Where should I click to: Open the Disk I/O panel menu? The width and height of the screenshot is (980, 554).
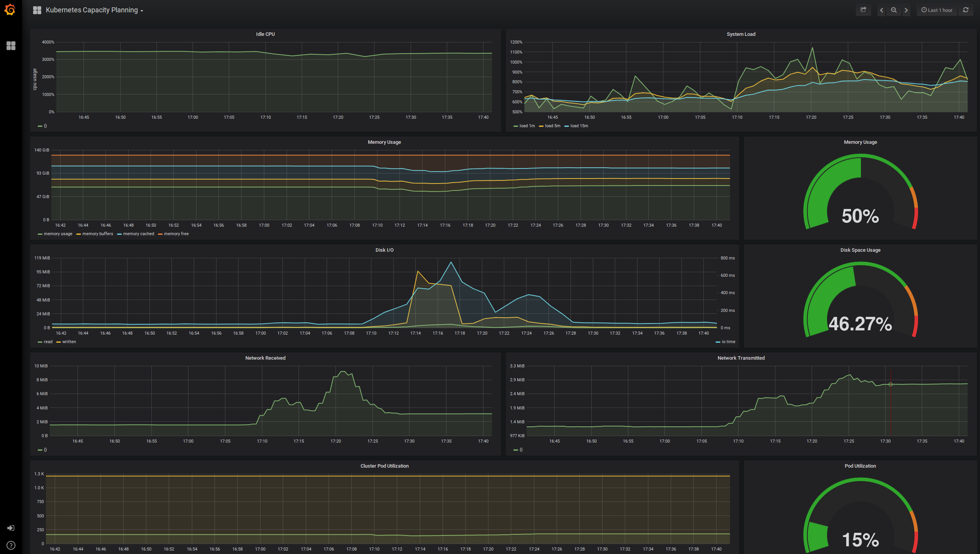(x=384, y=250)
